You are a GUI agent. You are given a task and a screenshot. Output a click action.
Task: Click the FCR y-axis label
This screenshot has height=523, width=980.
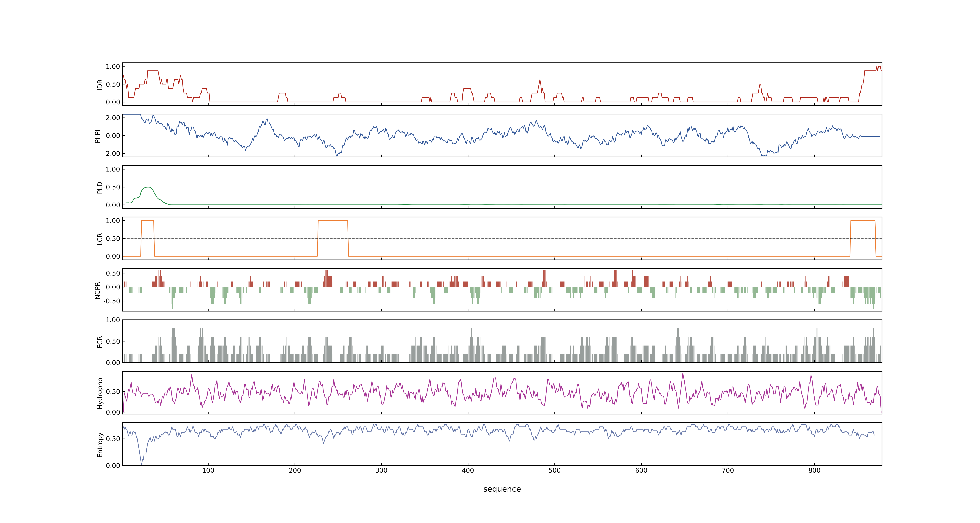100,342
